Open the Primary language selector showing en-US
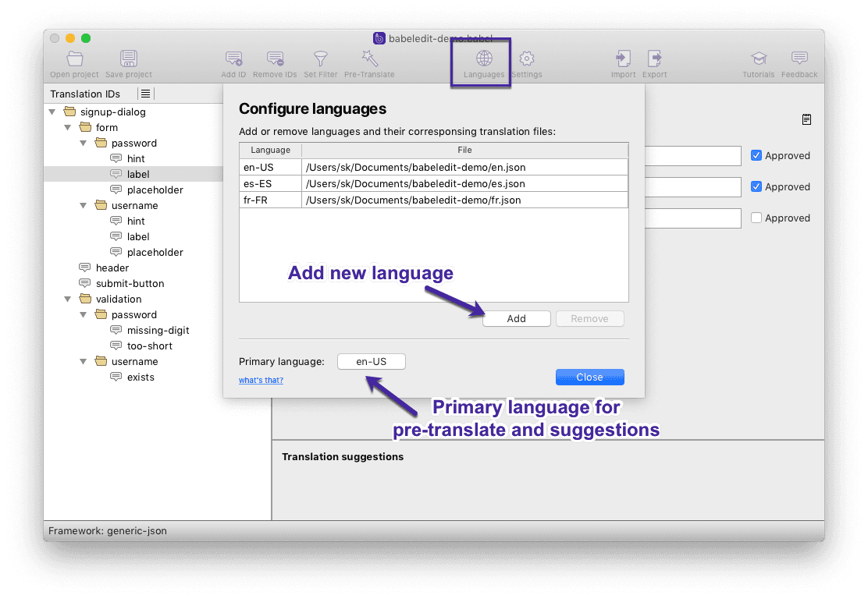868x599 pixels. click(372, 361)
